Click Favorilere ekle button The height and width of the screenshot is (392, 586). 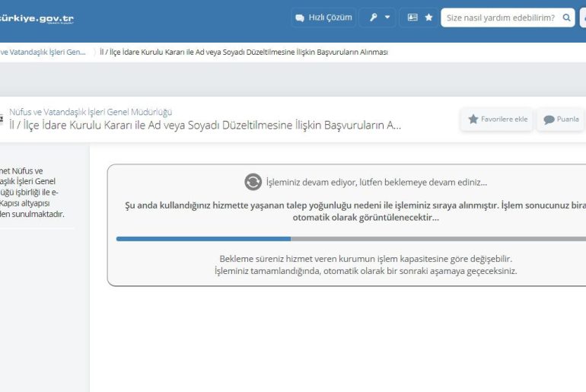tap(497, 120)
